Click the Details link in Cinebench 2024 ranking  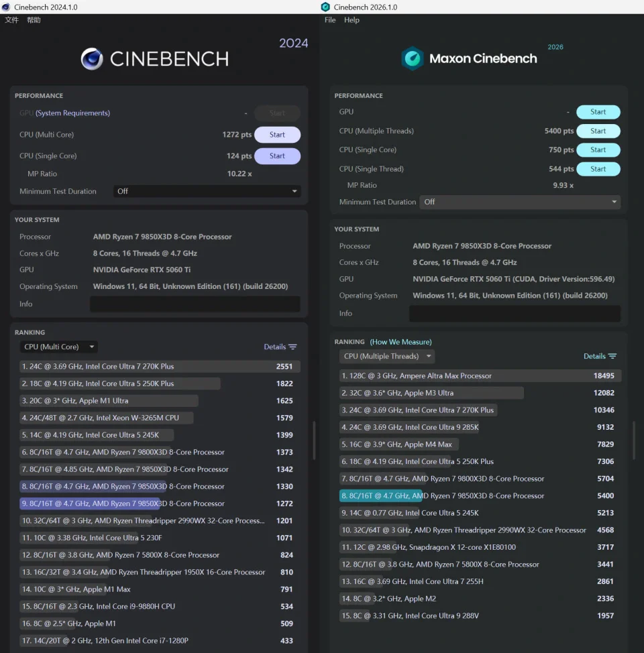tap(274, 347)
